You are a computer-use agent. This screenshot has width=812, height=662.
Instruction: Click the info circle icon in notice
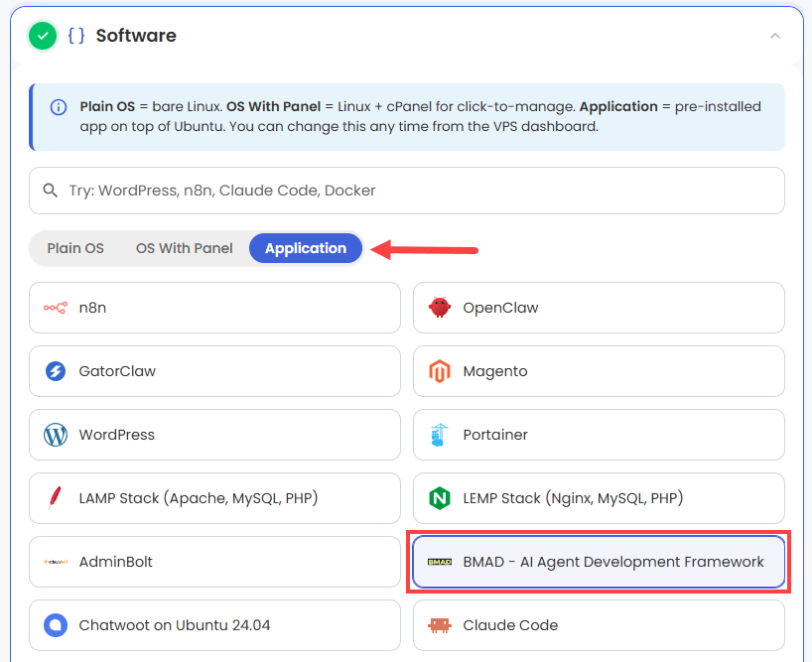pos(59,107)
